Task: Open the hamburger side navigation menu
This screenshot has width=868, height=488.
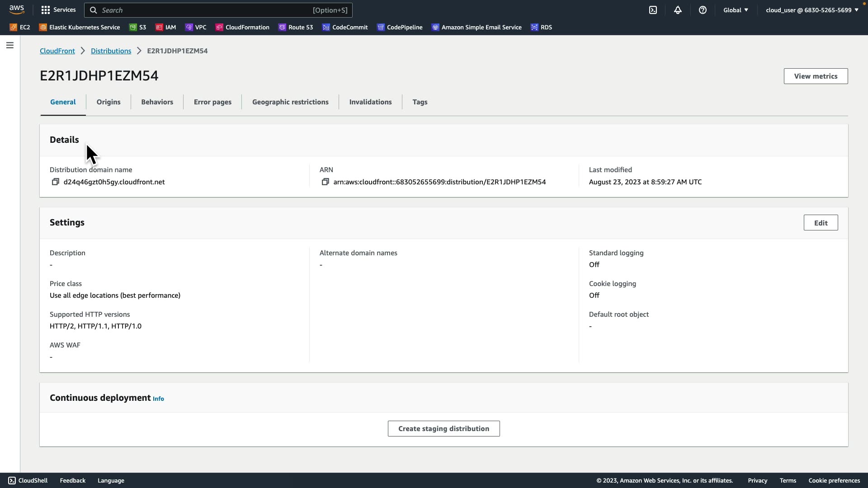Action: pos(9,45)
